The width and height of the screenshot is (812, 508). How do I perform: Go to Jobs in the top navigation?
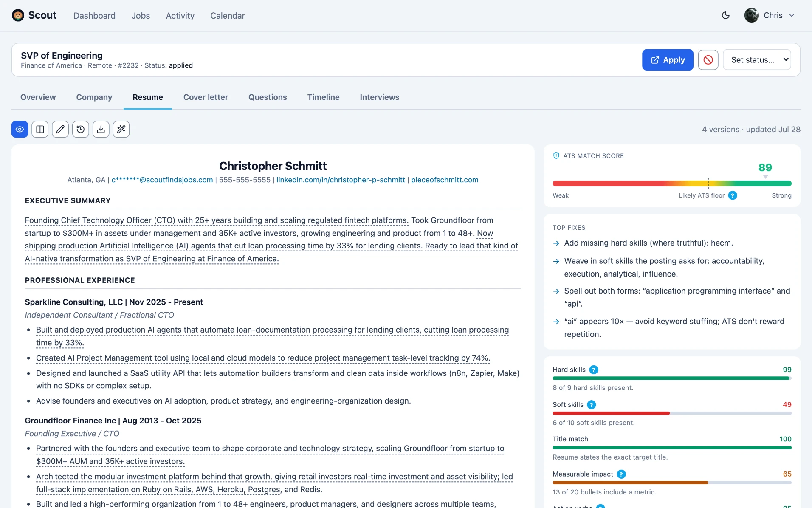click(x=141, y=16)
